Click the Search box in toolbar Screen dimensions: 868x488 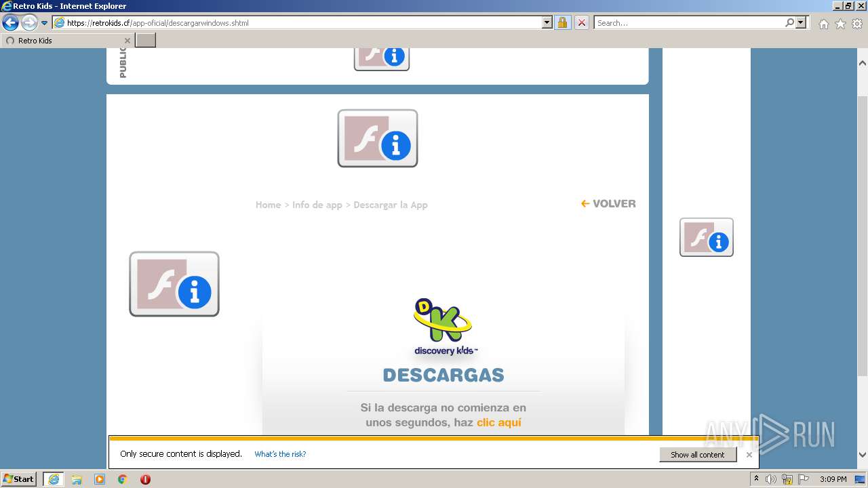[x=689, y=22]
